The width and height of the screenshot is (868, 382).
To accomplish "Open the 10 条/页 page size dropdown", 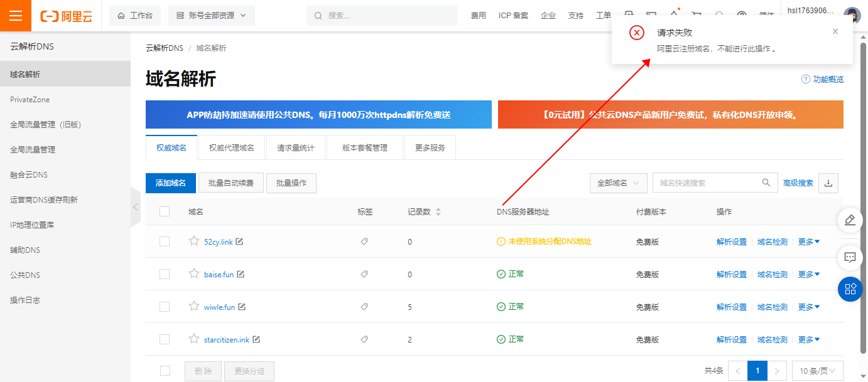I will 817,371.
